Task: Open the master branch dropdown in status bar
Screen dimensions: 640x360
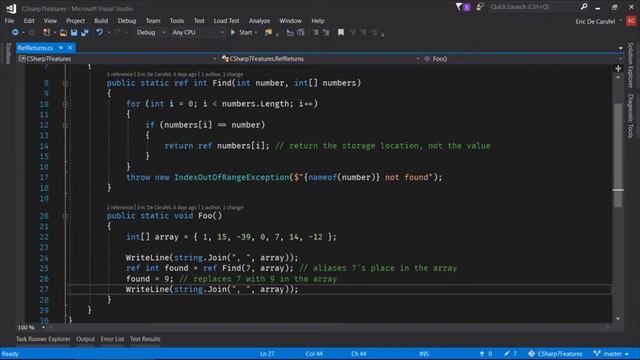Action: [611, 354]
